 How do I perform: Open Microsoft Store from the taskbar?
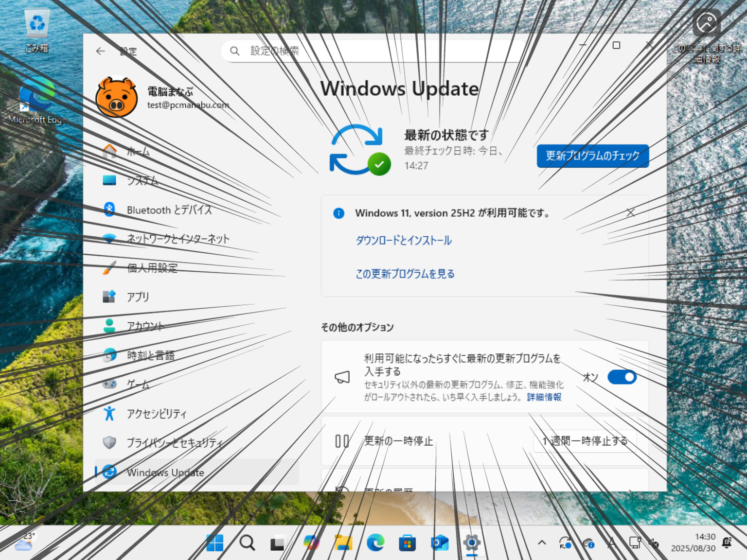point(408,542)
